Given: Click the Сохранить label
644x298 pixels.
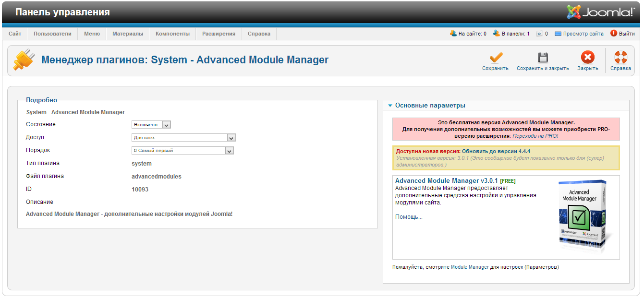Looking at the screenshot, I should [x=495, y=69].
